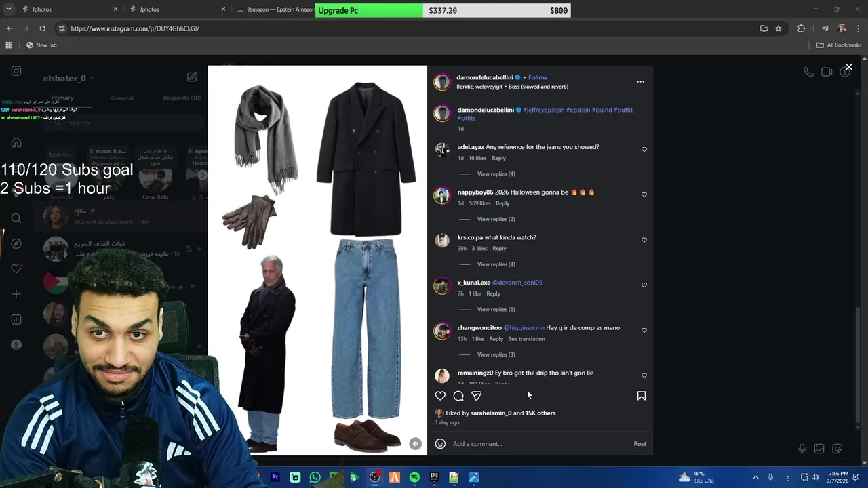Open the Chrome three-dot menu
The width and height of the screenshot is (868, 488).
[x=858, y=28]
